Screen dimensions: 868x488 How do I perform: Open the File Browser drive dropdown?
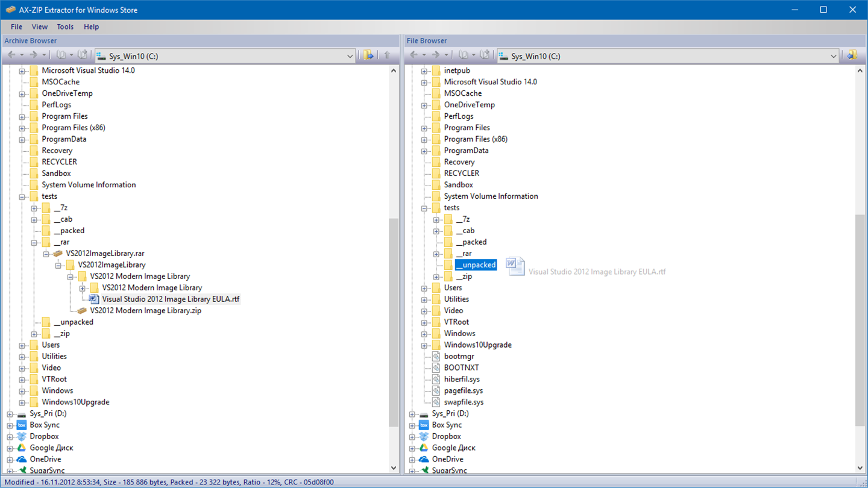coord(834,56)
